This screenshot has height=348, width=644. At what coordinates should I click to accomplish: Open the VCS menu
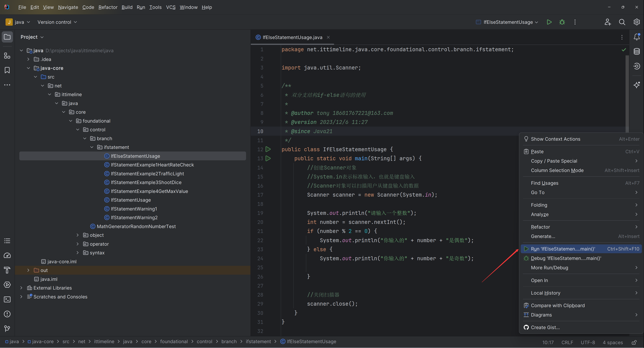(171, 7)
